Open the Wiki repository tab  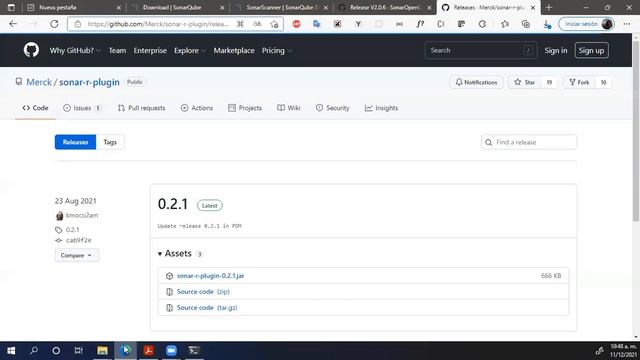tap(289, 108)
